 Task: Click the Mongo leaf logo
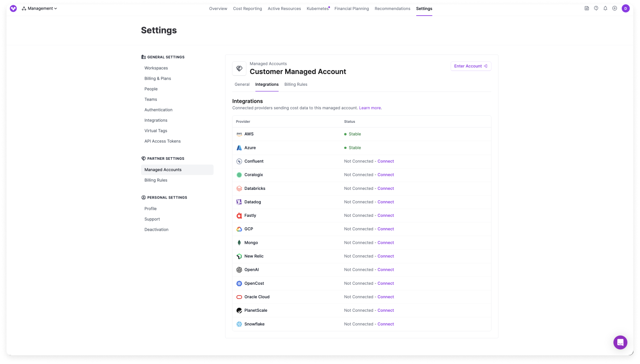coord(239,243)
